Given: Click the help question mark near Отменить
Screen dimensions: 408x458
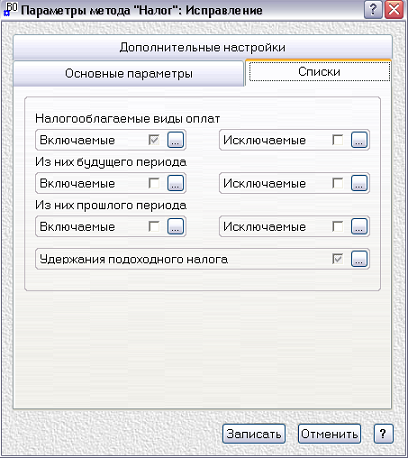Looking at the screenshot, I should tap(383, 434).
